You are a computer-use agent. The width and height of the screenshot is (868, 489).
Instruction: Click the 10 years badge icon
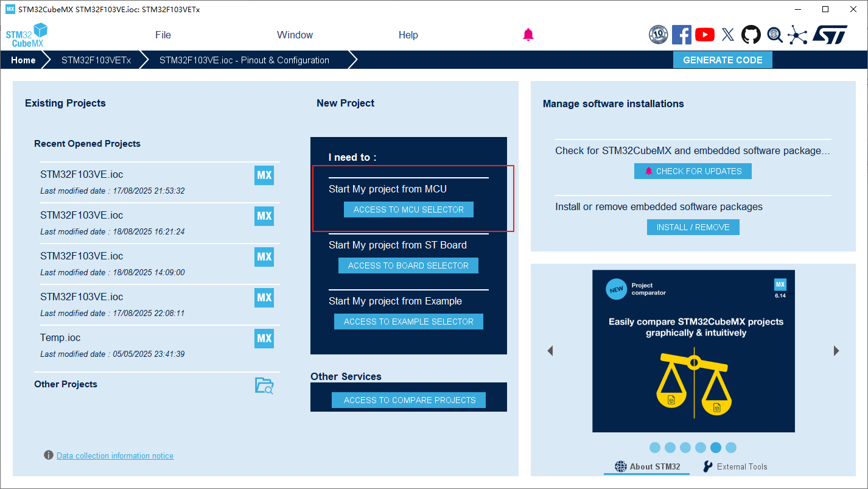[x=658, y=35]
